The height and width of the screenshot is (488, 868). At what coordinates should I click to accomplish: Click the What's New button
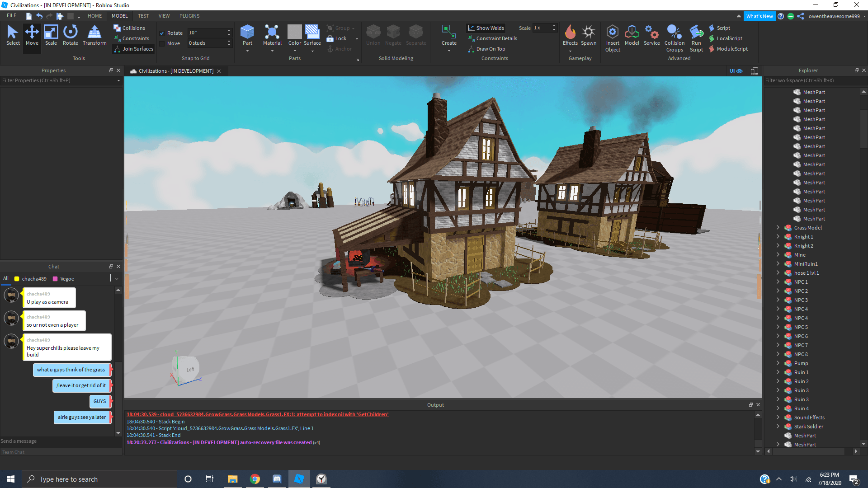(759, 16)
